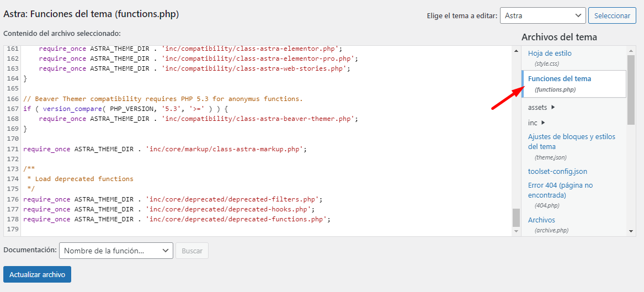Click PHP_VERSION constant in line 167

[x=131, y=109]
